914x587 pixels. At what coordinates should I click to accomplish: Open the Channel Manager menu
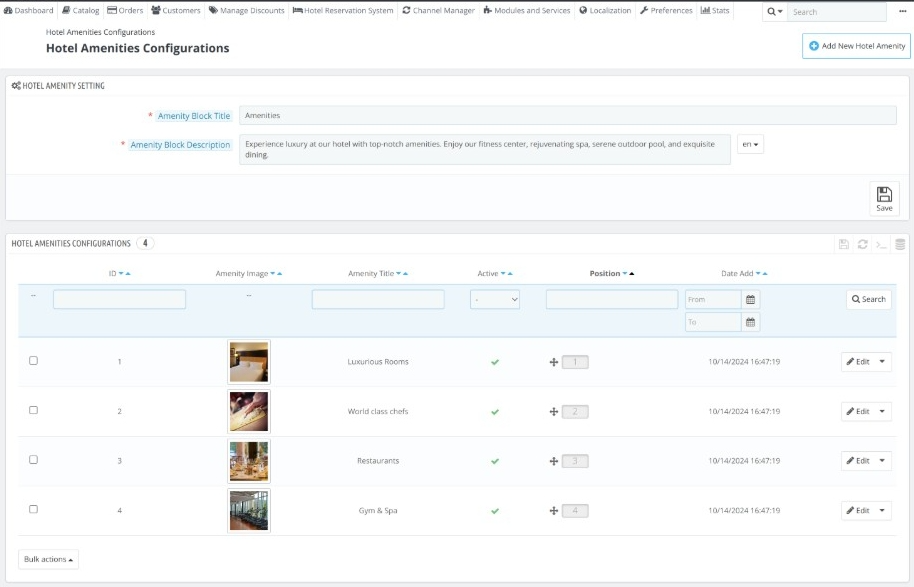pos(438,10)
